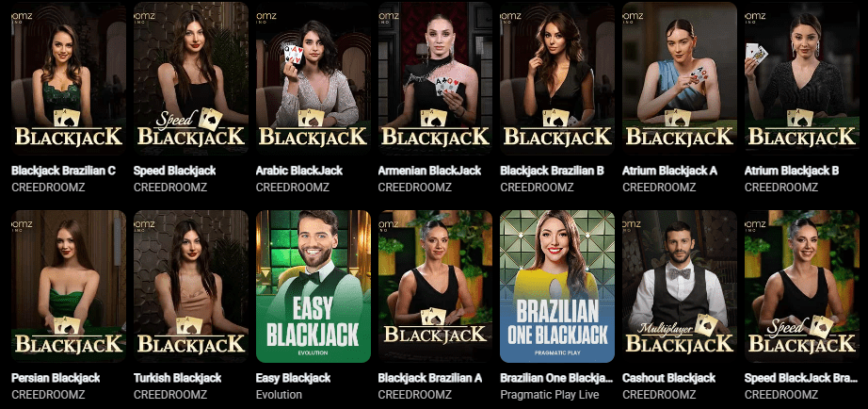868x409 pixels.
Task: Select the Turkish Blackjack game tile
Action: [x=191, y=286]
